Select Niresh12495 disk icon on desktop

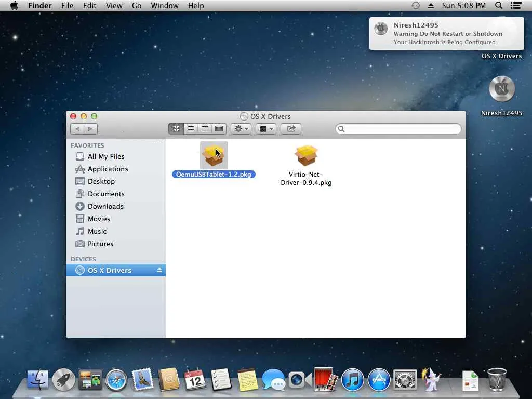(x=502, y=88)
